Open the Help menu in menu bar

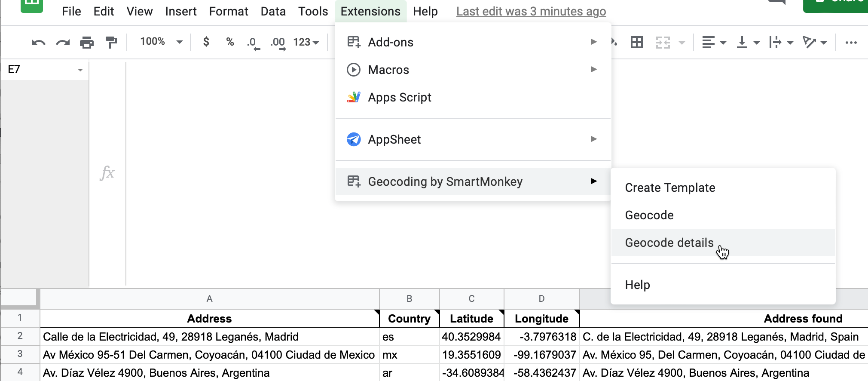(425, 11)
